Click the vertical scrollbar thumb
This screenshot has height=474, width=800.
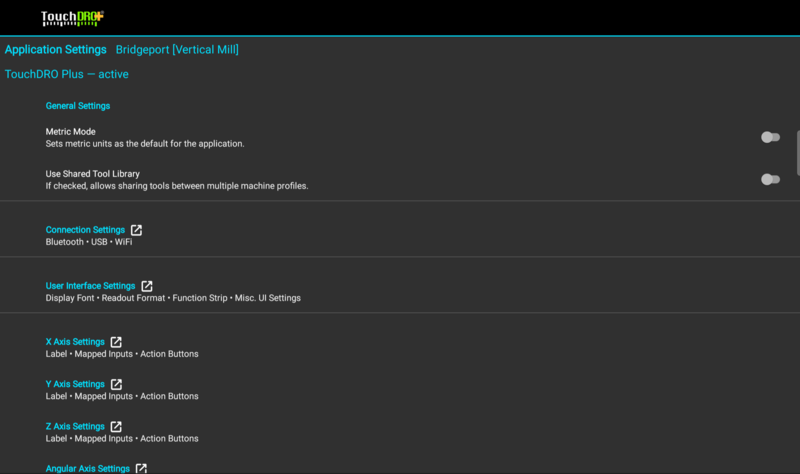[x=798, y=153]
